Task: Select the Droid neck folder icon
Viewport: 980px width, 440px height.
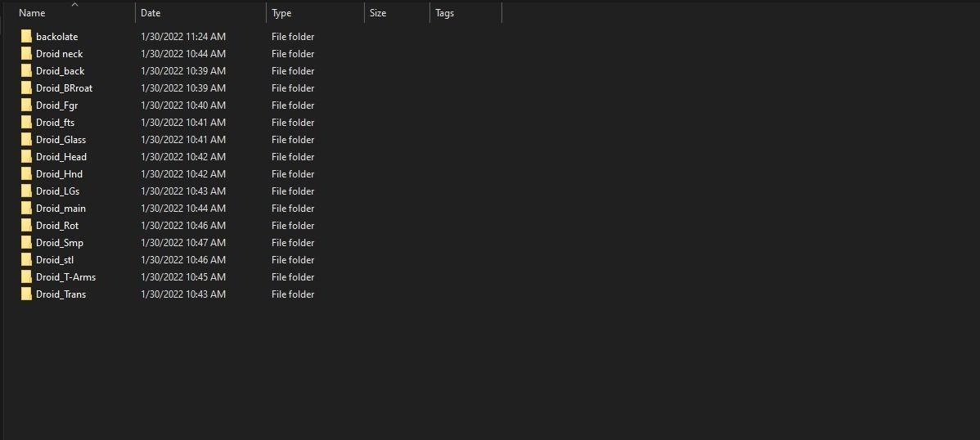Action: point(25,54)
